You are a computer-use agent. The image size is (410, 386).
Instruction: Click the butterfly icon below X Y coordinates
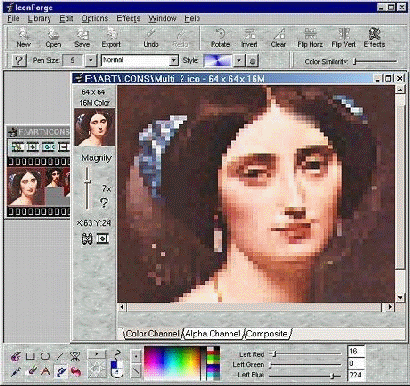pyautogui.click(x=87, y=239)
